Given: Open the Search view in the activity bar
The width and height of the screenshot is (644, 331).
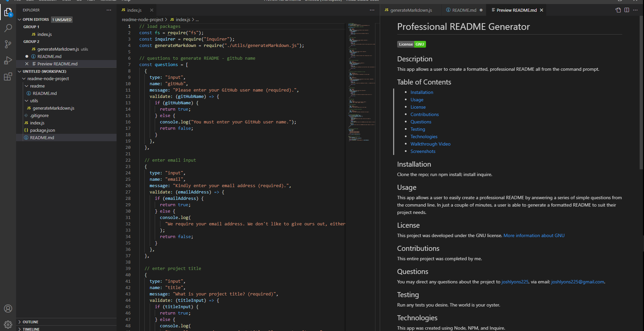Looking at the screenshot, I should click(8, 28).
